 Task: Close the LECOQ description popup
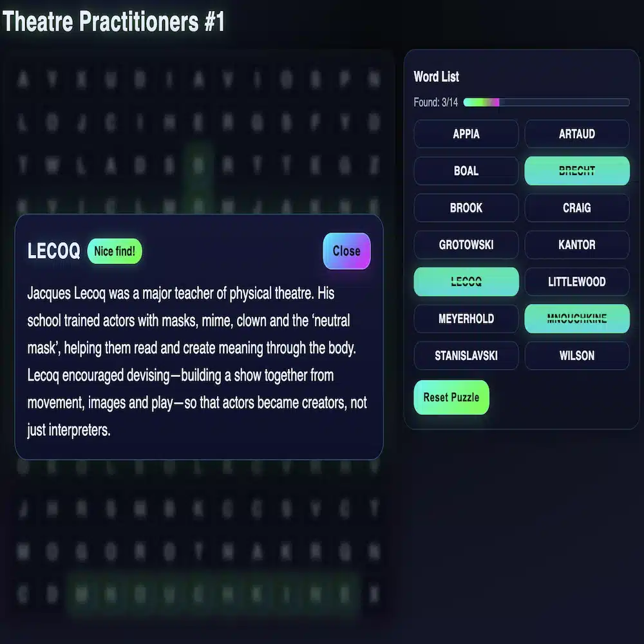[346, 251]
